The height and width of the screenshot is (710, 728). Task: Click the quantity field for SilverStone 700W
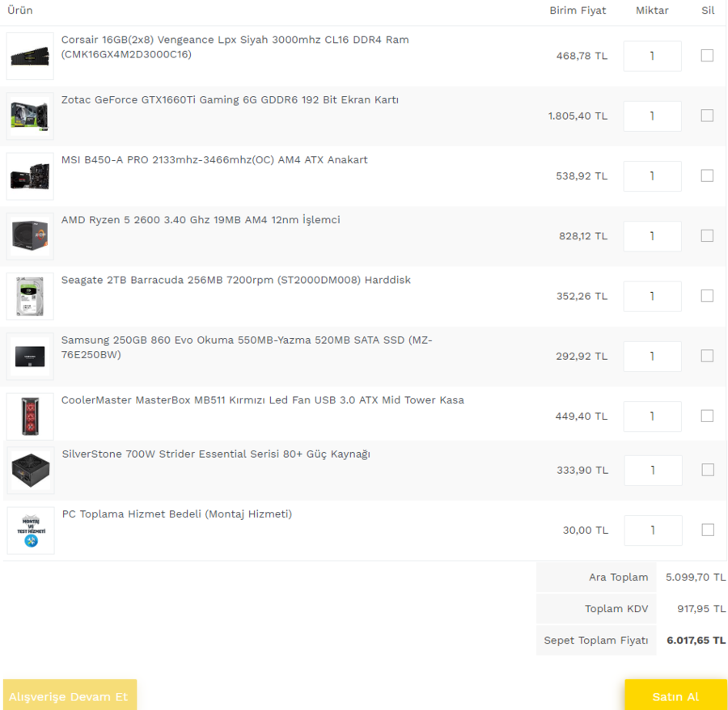tap(654, 471)
